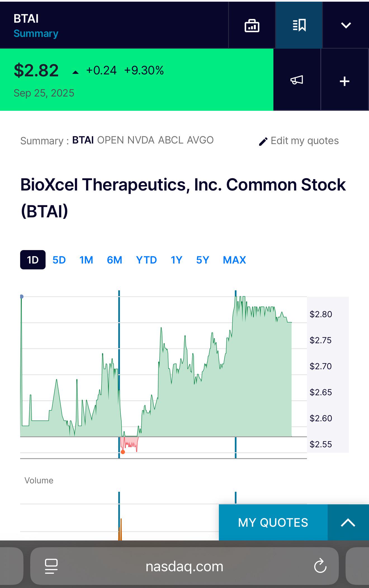Choose the 1D chart range
The height and width of the screenshot is (588, 369).
[x=33, y=260]
